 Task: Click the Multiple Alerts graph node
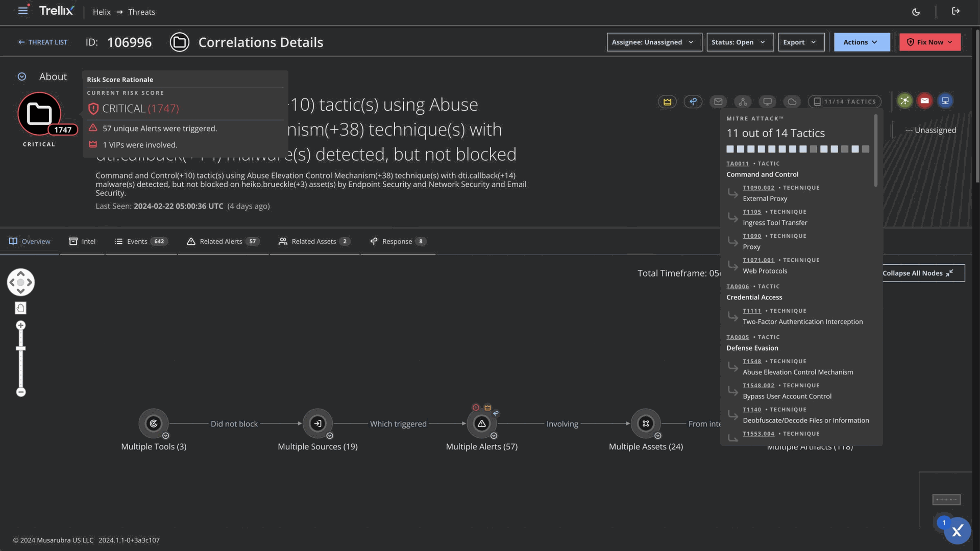click(481, 423)
